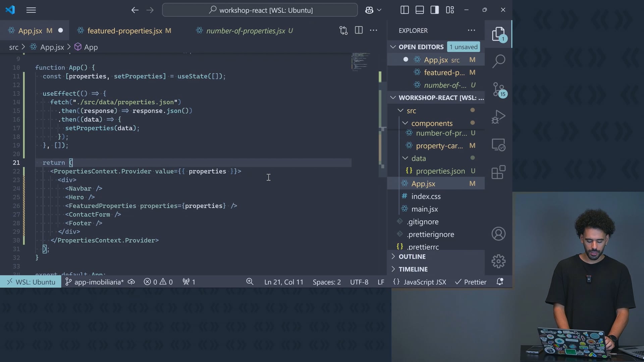
Task: Expand the OUTLINE section
Action: [x=412, y=256]
